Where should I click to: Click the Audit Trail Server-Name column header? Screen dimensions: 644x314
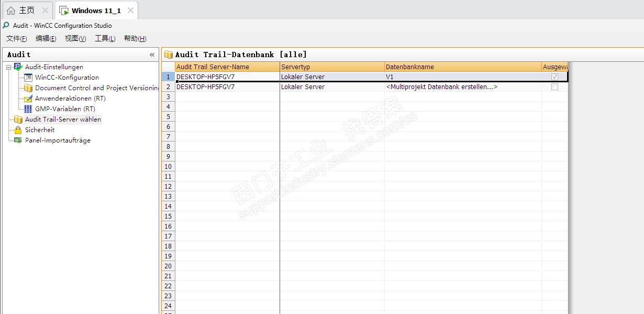[227, 67]
